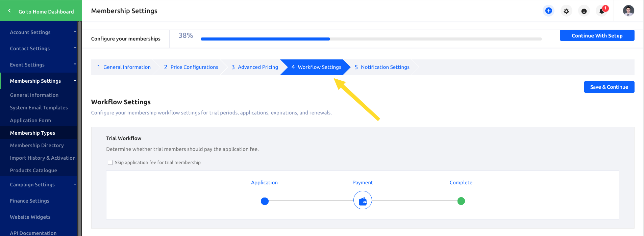Image resolution: width=644 pixels, height=236 pixels.
Task: Click the blue plus add icon
Action: click(x=548, y=11)
